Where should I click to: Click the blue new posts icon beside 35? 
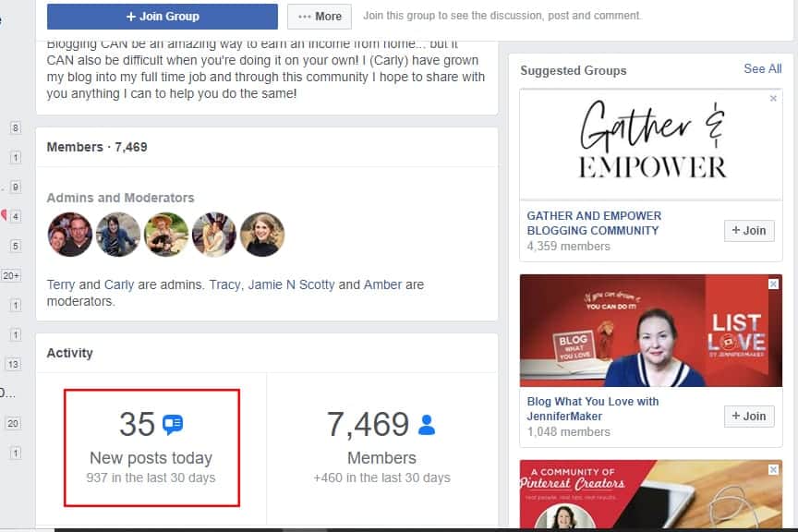pos(173,425)
